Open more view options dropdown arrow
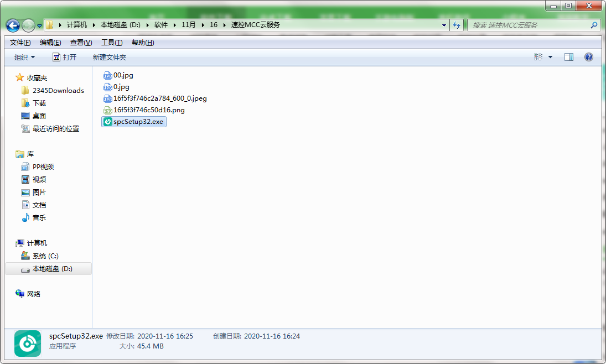Screen dimensions: 606x364 [x=550, y=57]
